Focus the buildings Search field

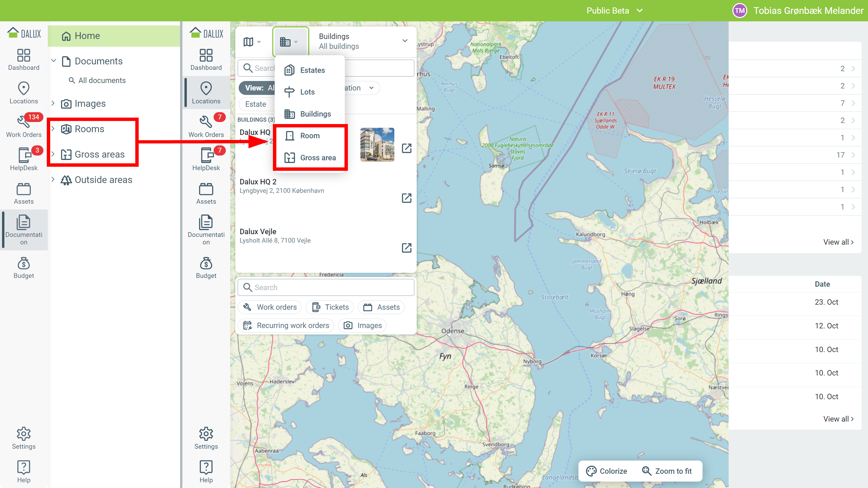pyautogui.click(x=326, y=68)
